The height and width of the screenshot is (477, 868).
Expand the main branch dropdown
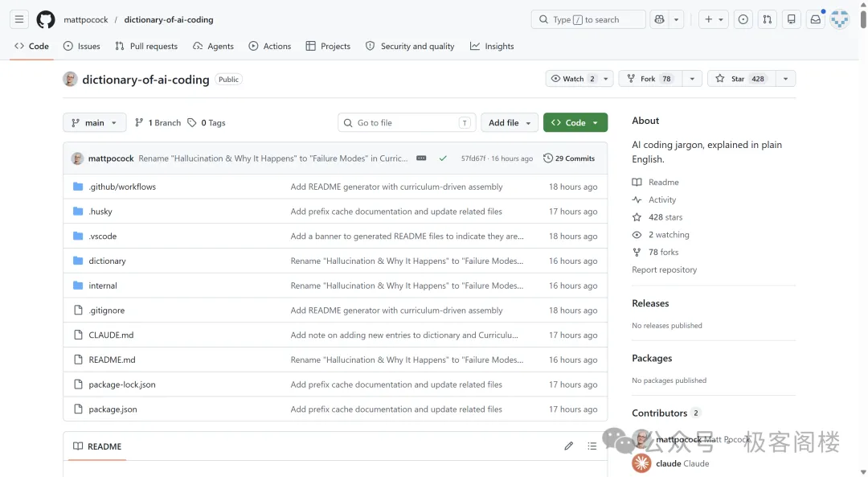pyautogui.click(x=95, y=122)
